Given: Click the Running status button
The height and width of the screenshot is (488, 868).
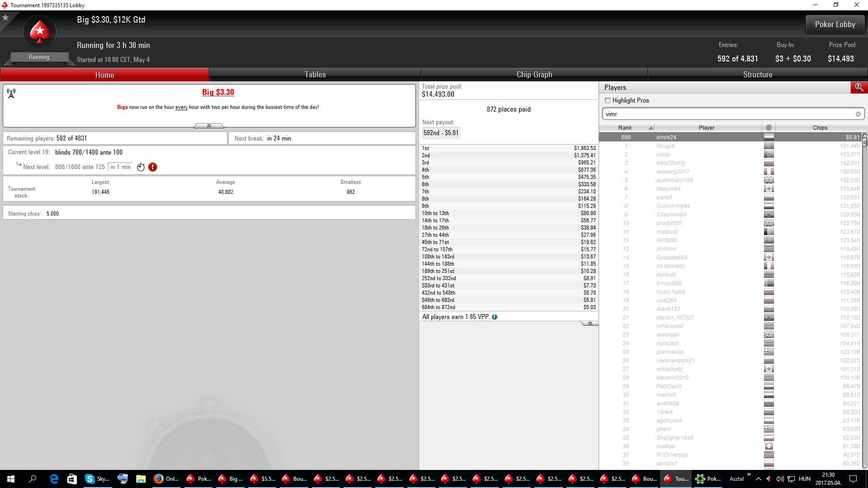Looking at the screenshot, I should (39, 57).
